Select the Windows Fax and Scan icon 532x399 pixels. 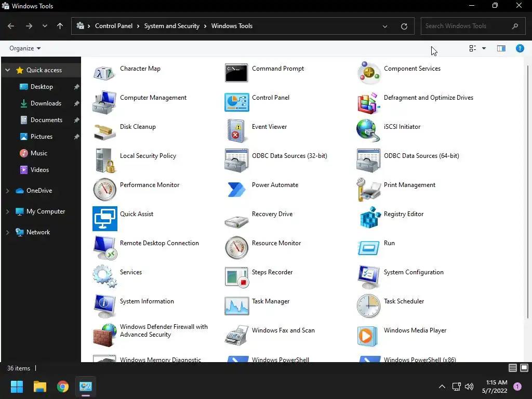(236, 335)
